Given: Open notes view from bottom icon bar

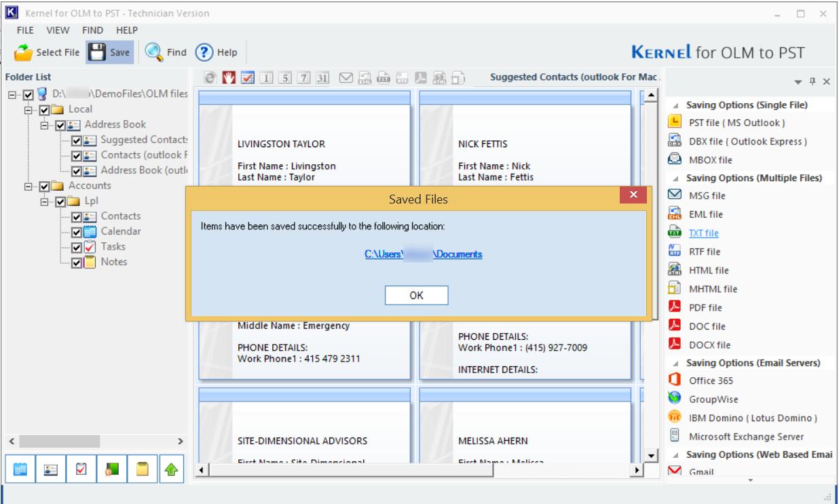Looking at the screenshot, I should click(x=142, y=469).
